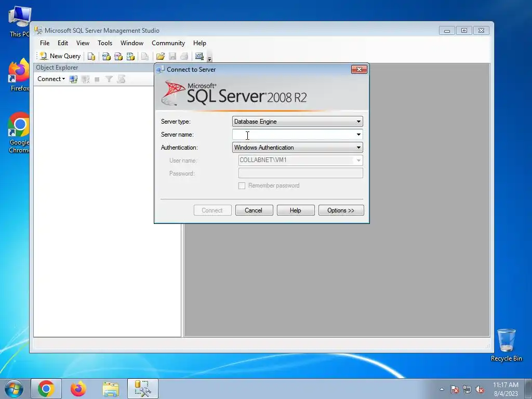532x399 pixels.
Task: Open the Help menu
Action: click(199, 43)
